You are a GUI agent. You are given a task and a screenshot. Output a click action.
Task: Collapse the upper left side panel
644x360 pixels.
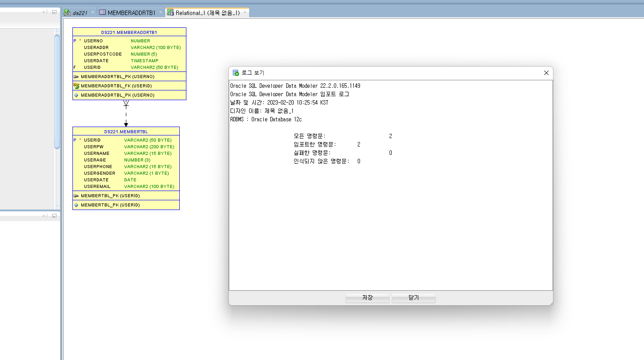click(53, 12)
